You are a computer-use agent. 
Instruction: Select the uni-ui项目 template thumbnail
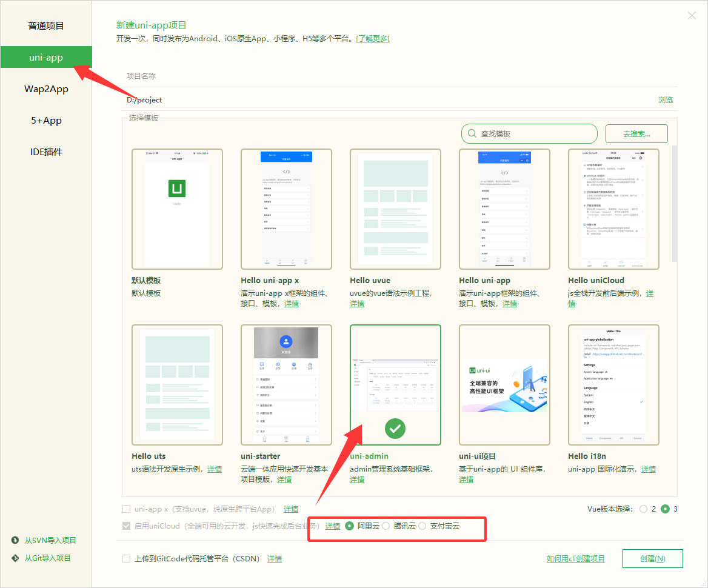click(504, 385)
